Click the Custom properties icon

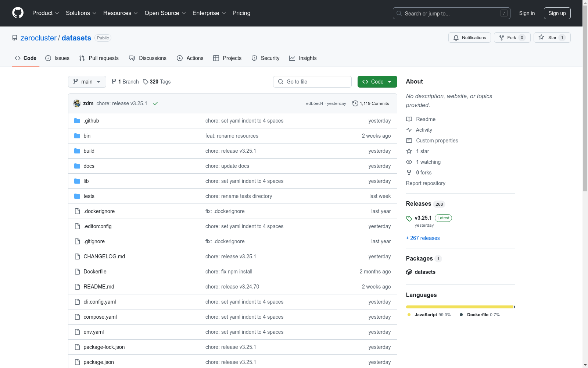point(409,141)
